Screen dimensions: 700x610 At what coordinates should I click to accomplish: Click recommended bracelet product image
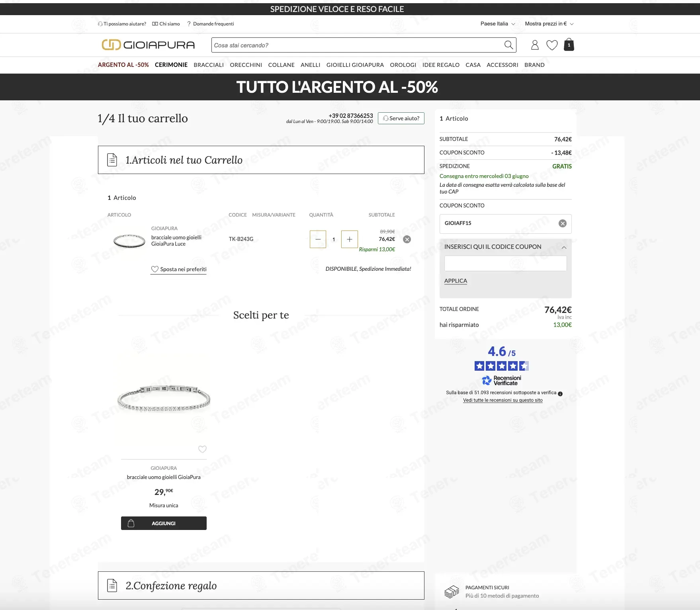pyautogui.click(x=164, y=399)
